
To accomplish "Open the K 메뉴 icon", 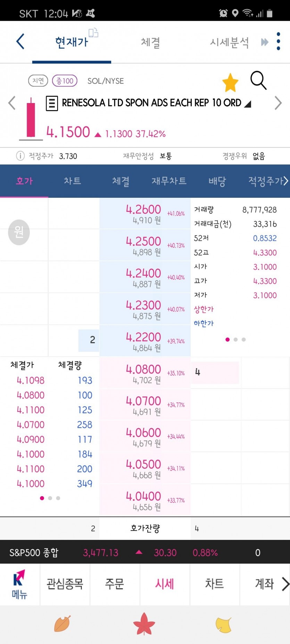I will click(19, 584).
